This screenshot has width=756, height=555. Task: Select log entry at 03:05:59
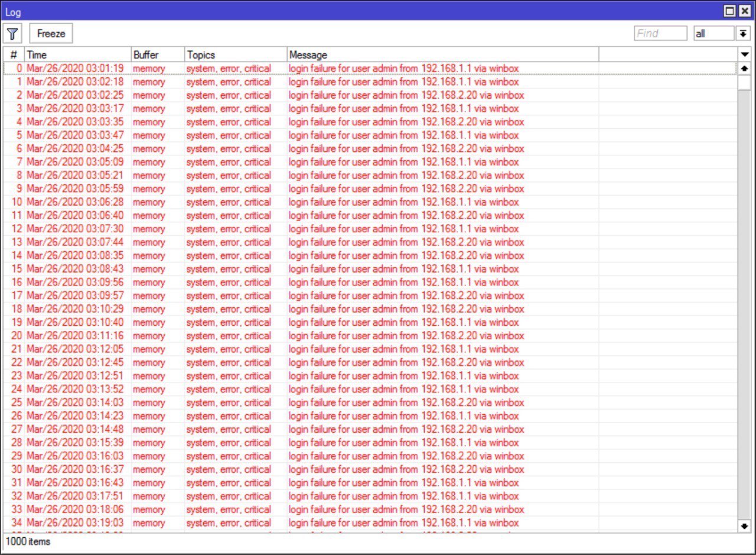tap(370, 189)
